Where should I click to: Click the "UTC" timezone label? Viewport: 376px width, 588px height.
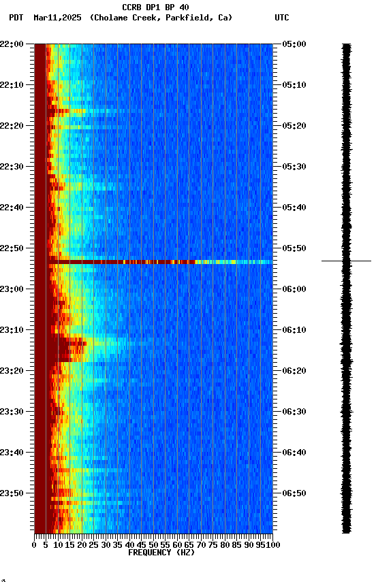coord(282,18)
